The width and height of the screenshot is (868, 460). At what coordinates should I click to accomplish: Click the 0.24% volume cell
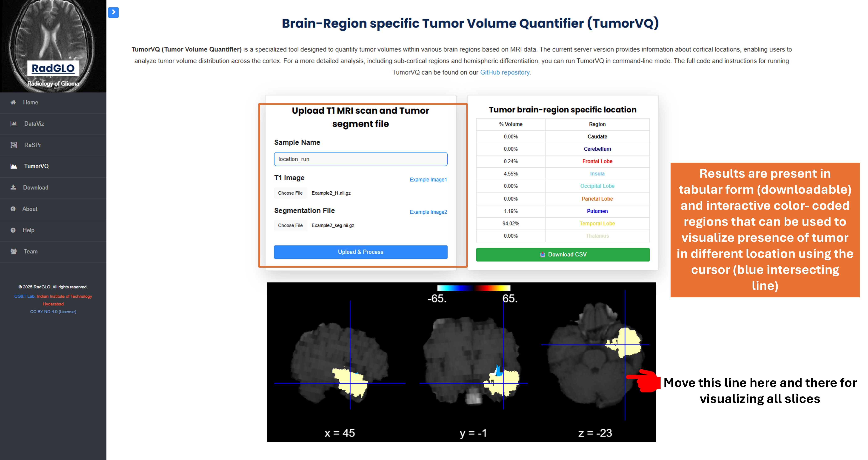point(511,161)
